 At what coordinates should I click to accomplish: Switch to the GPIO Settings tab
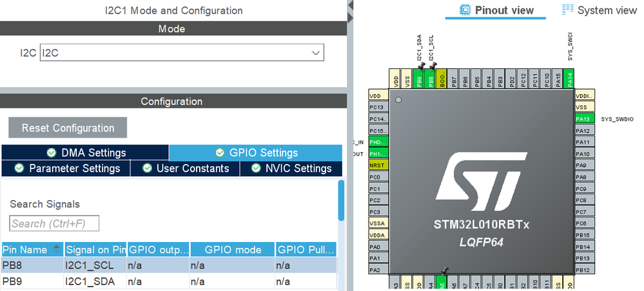tap(255, 153)
